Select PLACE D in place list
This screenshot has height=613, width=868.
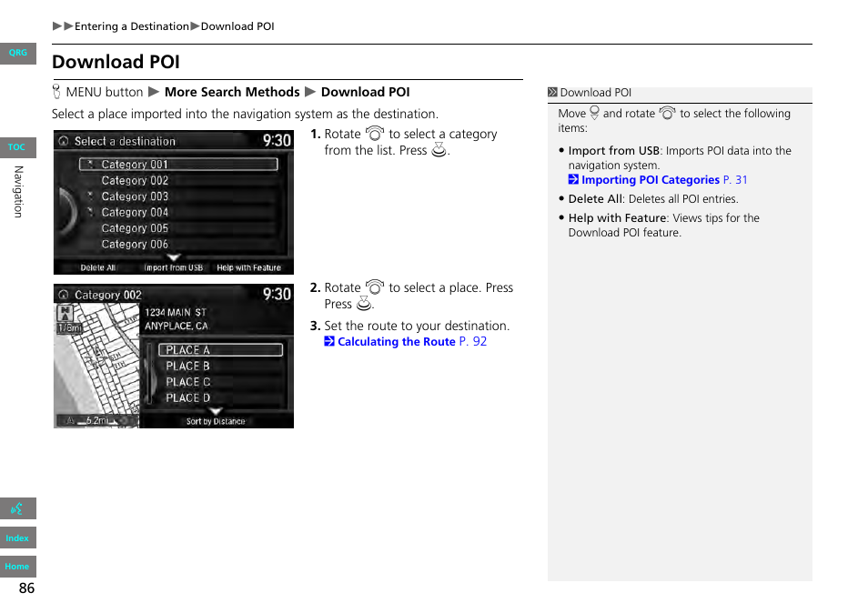[x=221, y=398]
